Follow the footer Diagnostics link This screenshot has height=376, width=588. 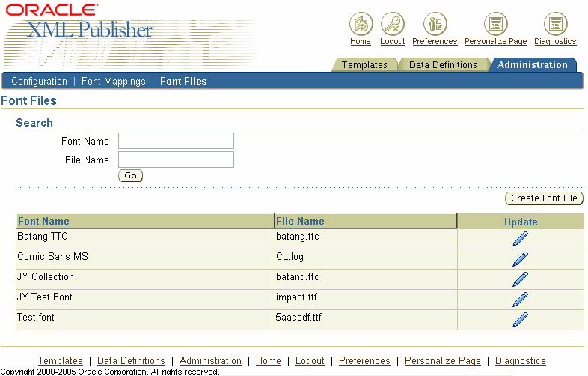pyautogui.click(x=521, y=360)
